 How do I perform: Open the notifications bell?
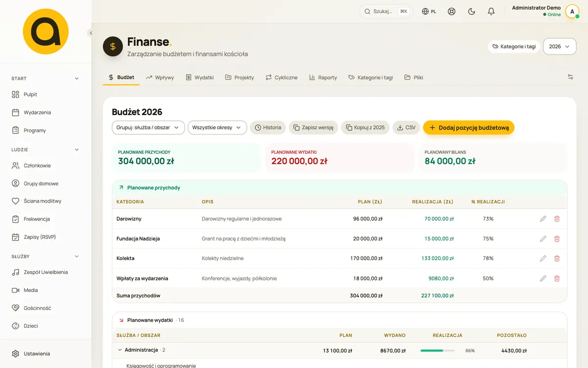(491, 11)
